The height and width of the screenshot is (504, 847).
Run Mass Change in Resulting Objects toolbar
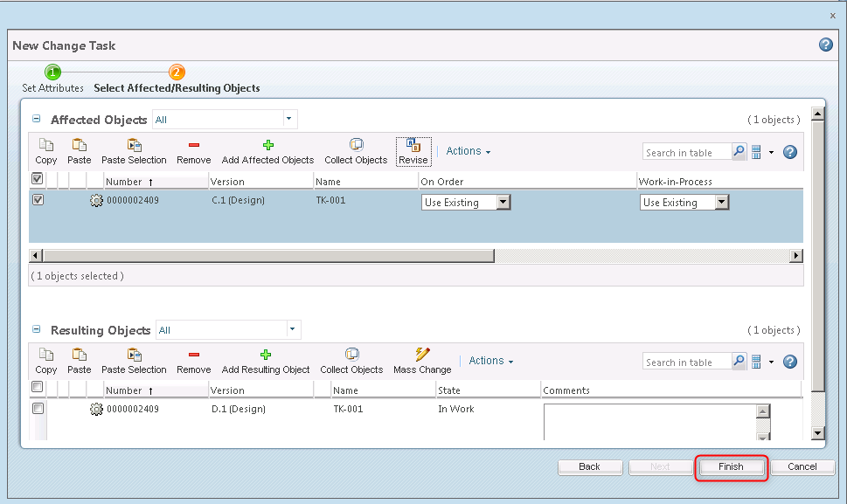421,360
